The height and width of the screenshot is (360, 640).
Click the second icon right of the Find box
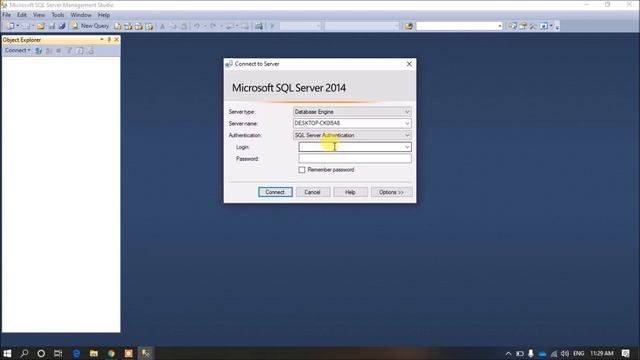[523, 26]
